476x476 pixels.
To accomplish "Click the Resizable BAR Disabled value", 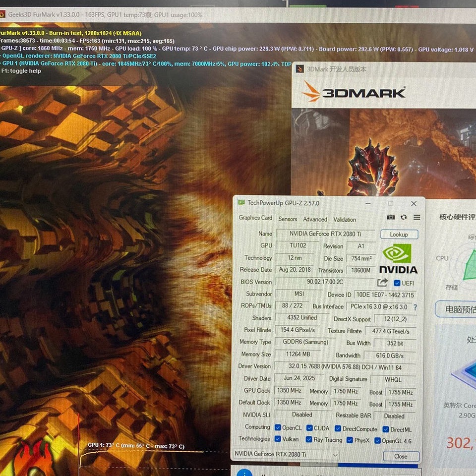I will (x=394, y=416).
